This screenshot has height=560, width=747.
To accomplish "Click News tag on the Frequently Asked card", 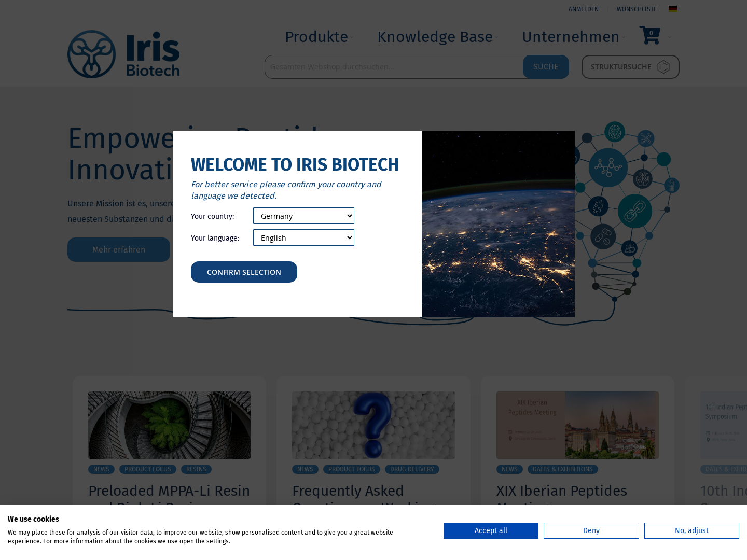I will (x=305, y=469).
